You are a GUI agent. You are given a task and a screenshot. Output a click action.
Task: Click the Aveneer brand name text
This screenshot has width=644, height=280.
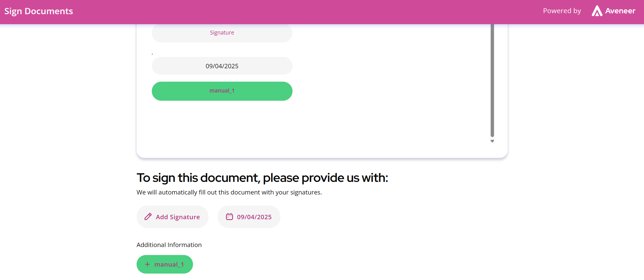pos(620,11)
